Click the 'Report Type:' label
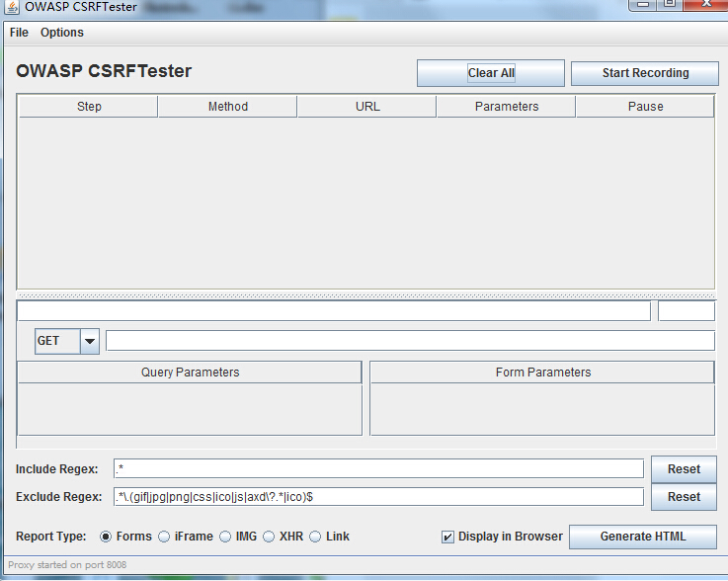The height and width of the screenshot is (581, 728). point(51,537)
